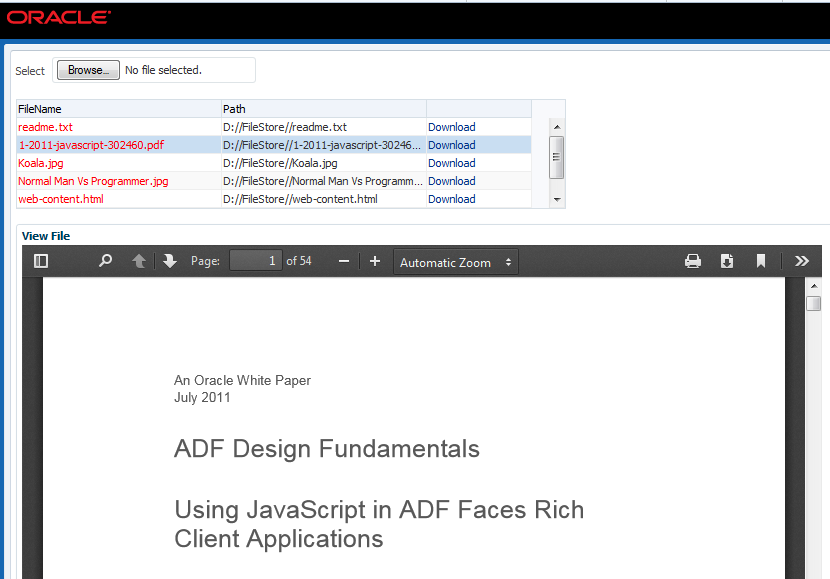Screen dimensions: 830x579
Task: Click the No file selected text
Action: [x=164, y=70]
